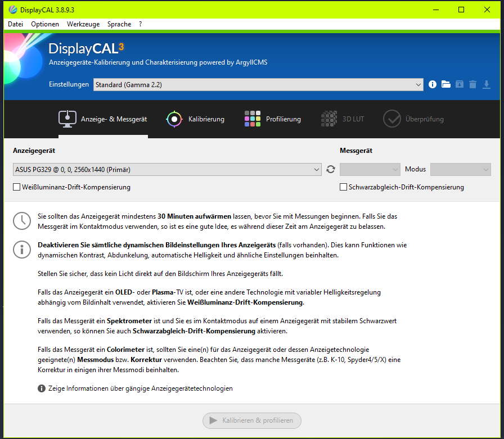Switch to the 3D LUT tab
Viewport: 504px width, 439px height.
[343, 119]
